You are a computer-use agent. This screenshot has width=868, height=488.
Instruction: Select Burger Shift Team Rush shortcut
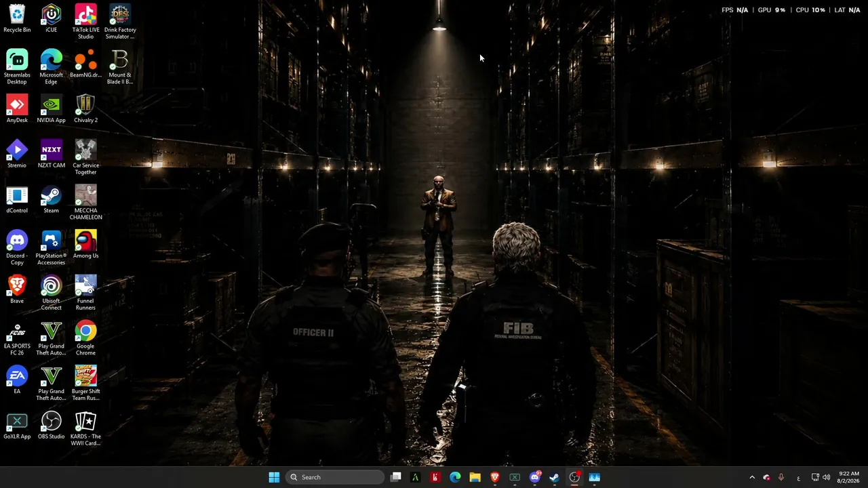point(85,384)
